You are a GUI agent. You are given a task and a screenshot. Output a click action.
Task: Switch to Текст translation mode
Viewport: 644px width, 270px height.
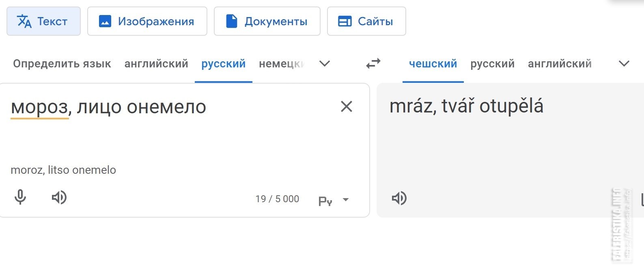click(43, 21)
